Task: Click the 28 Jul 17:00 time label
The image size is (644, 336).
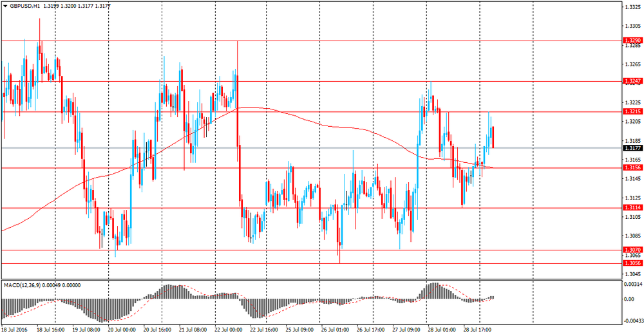Action: (x=477, y=330)
